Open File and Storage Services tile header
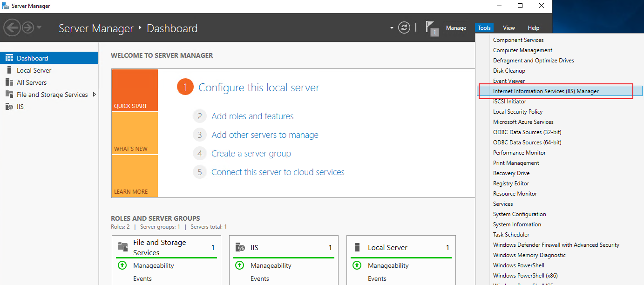 click(167, 247)
